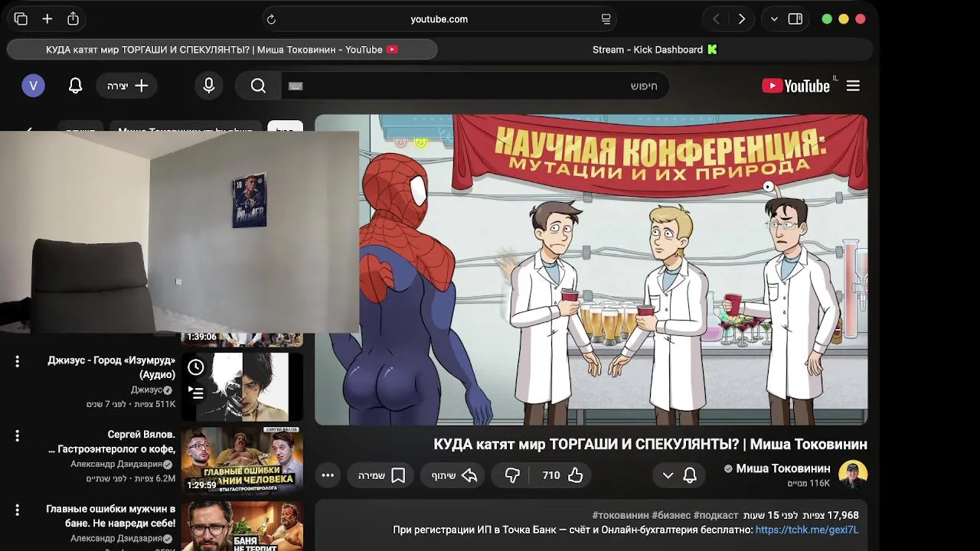
Task: Open Джизус video thumbnail
Action: click(242, 387)
